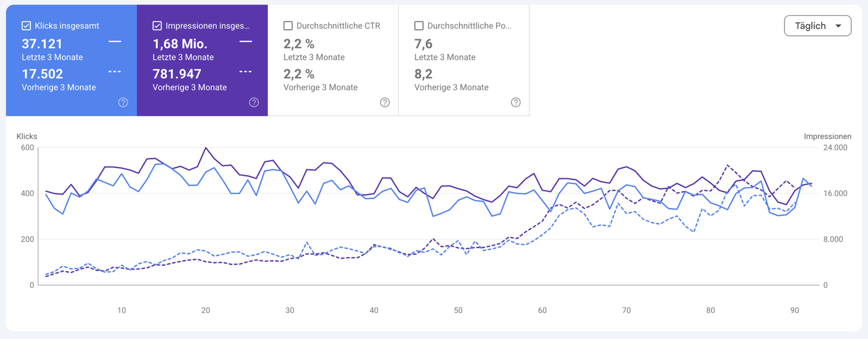Viewport: 868px width, 339px height.
Task: Uncheck the Klicks insgesamt checkbox
Action: coord(26,26)
